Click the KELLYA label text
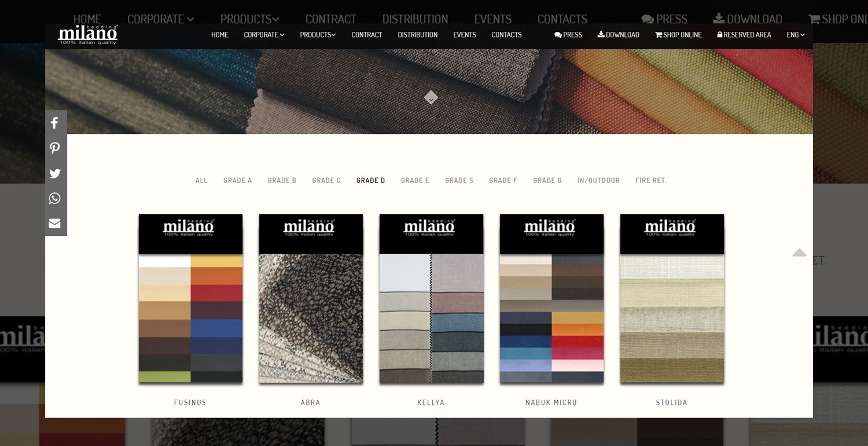868x446 pixels. [x=431, y=403]
